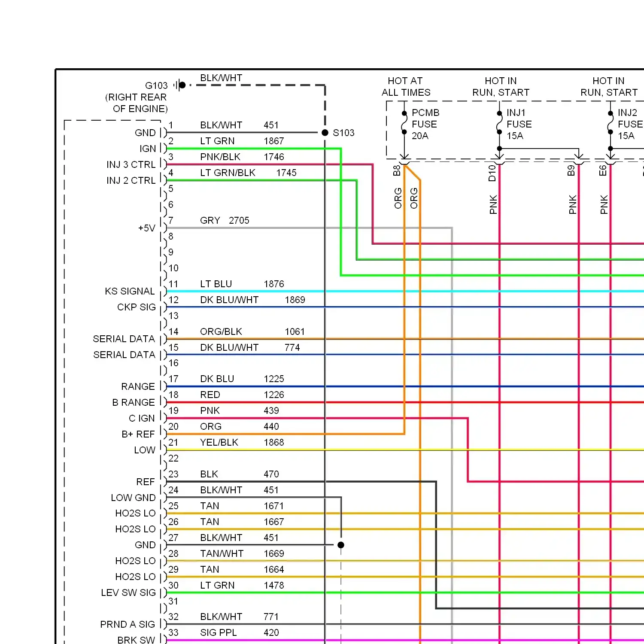Select the PRND A SIG pin label
This screenshot has width=644, height=644.
pyautogui.click(x=128, y=624)
